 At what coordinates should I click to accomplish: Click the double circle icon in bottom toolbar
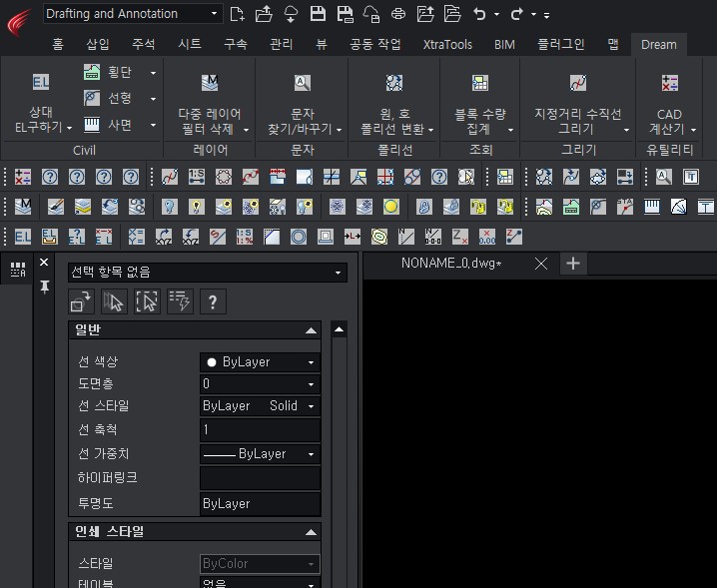pyautogui.click(x=299, y=237)
